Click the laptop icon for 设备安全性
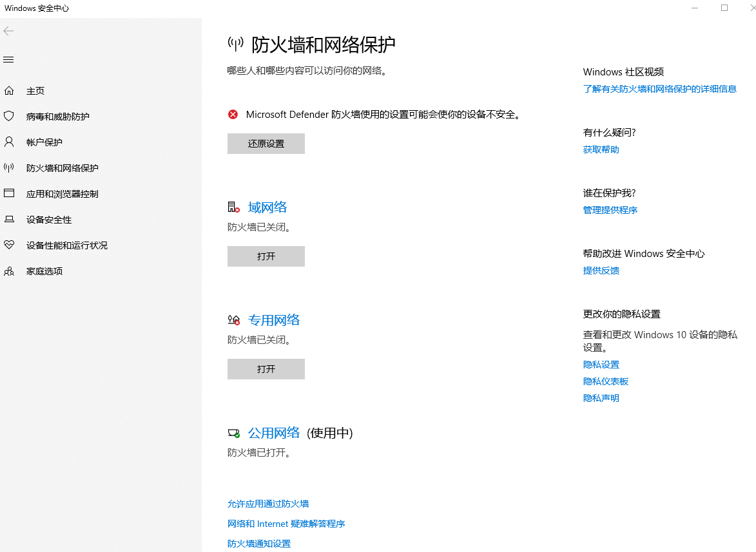 [x=8, y=219]
